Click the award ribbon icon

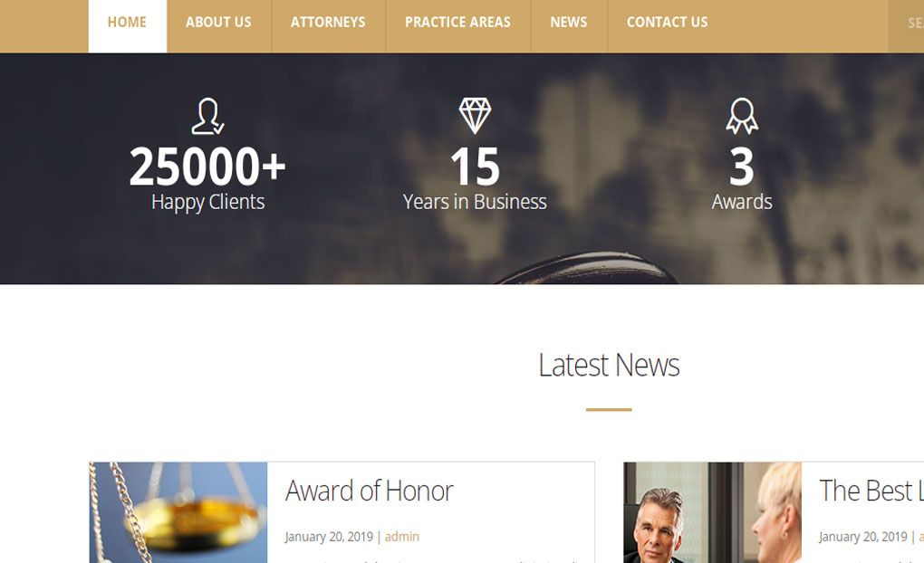pos(742,116)
